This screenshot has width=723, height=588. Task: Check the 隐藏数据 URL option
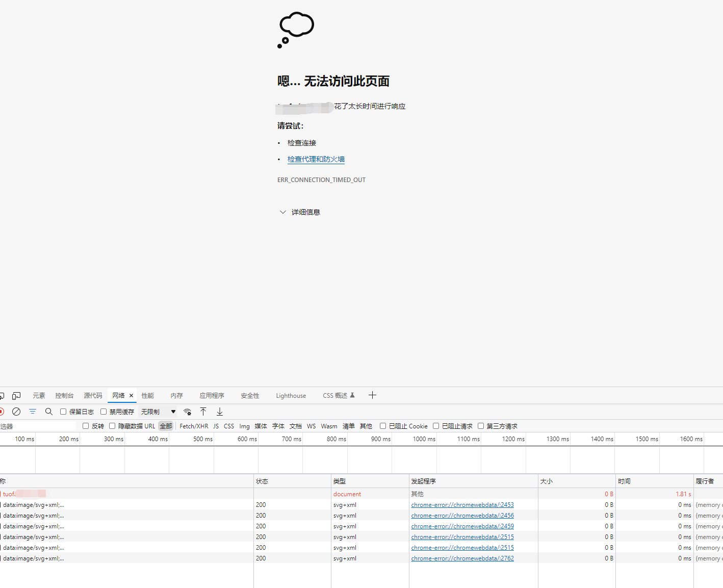(x=112, y=425)
